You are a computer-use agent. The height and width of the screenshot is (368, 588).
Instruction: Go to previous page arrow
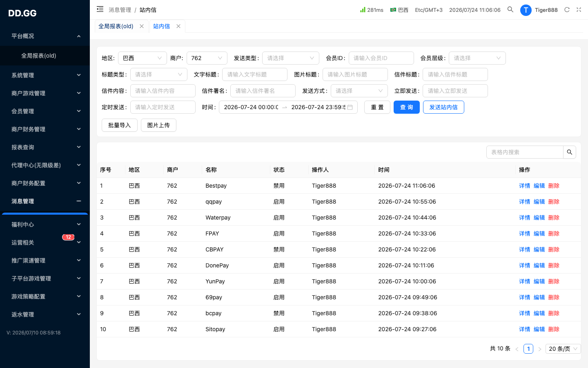point(517,349)
